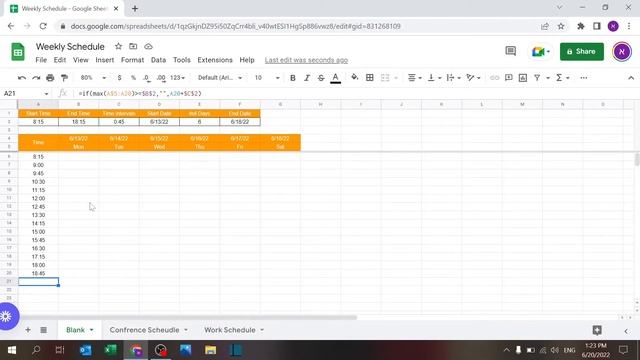Screen dimensions: 640x360
Task: Show the side panel
Action: [626, 331]
